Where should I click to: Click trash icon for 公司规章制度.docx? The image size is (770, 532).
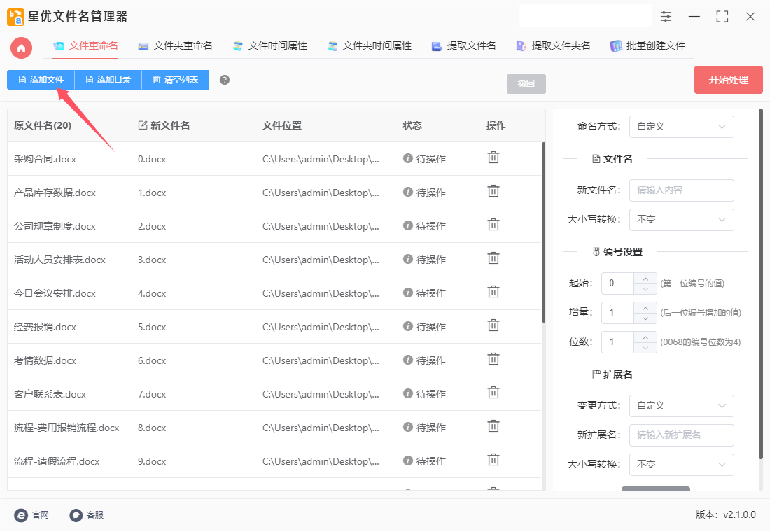tap(493, 225)
